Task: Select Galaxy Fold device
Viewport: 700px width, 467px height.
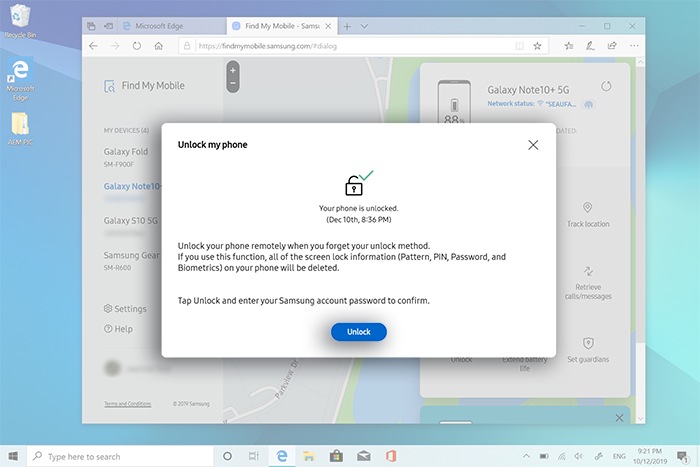Action: pyautogui.click(x=126, y=157)
